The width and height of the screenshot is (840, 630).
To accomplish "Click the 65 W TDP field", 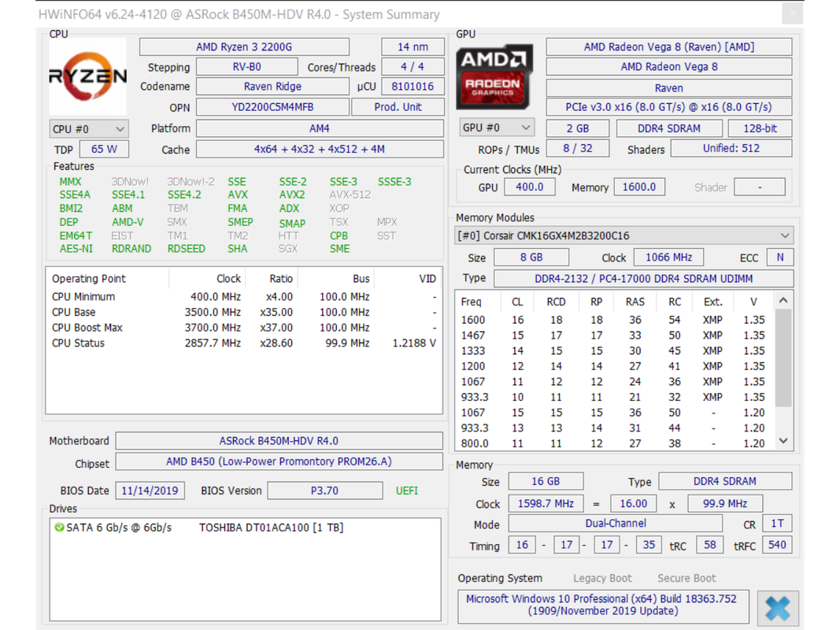I will pyautogui.click(x=105, y=149).
